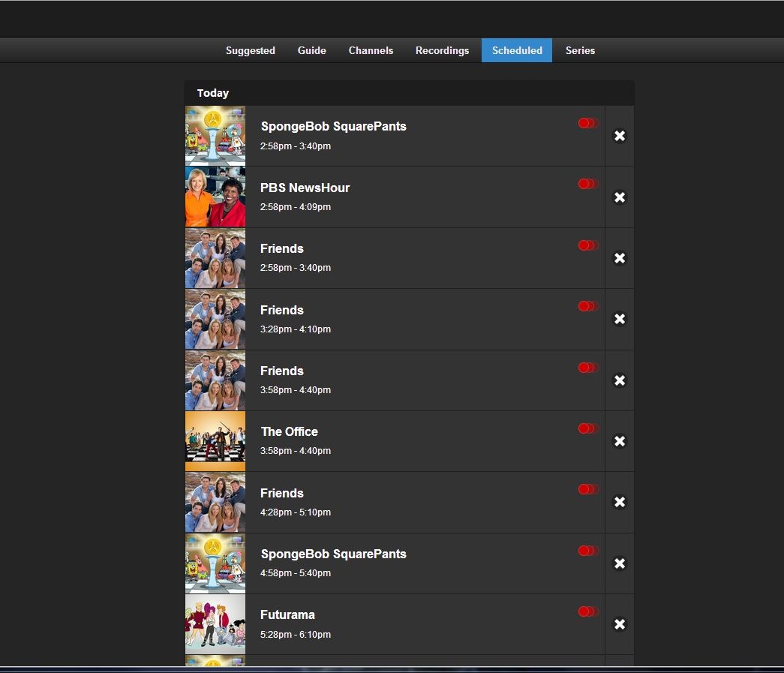The width and height of the screenshot is (784, 673).
Task: Click red record indicator for Friends 3:28pm
Action: pyautogui.click(x=588, y=306)
